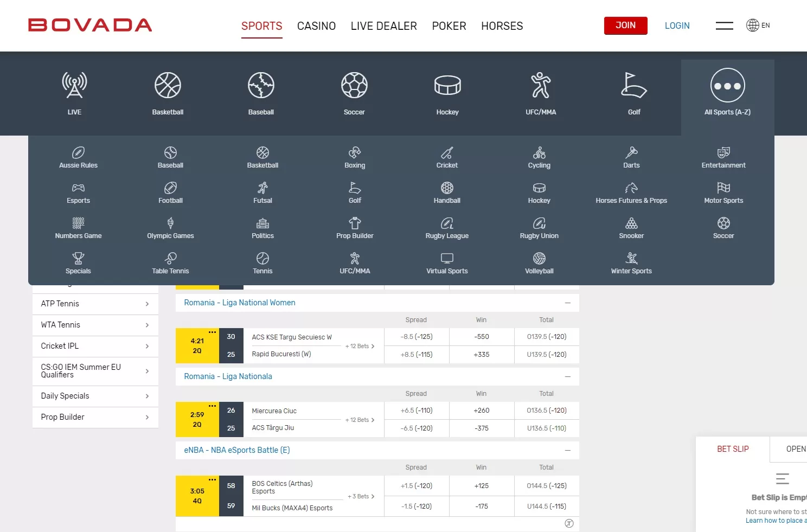807x532 pixels.
Task: Open +3 Bets for BOS Celtics match
Action: pyautogui.click(x=361, y=496)
